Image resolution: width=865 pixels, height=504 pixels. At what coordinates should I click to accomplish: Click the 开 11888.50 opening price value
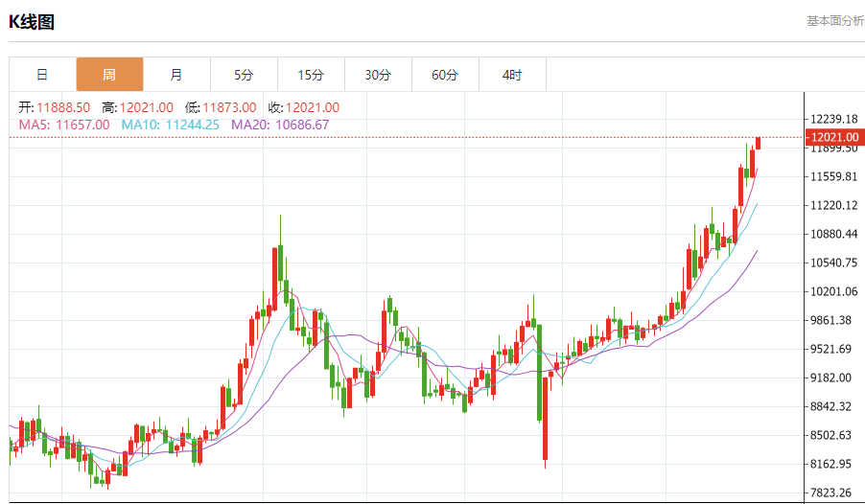tap(55, 107)
